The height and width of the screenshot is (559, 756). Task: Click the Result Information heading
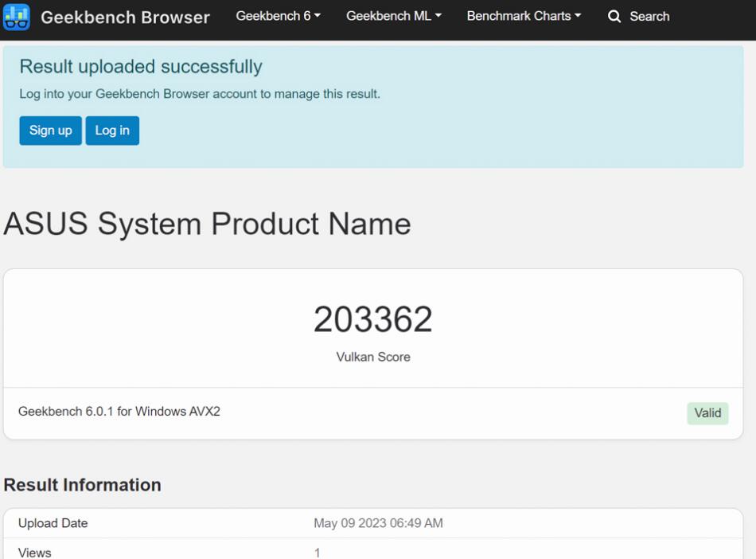(x=83, y=485)
